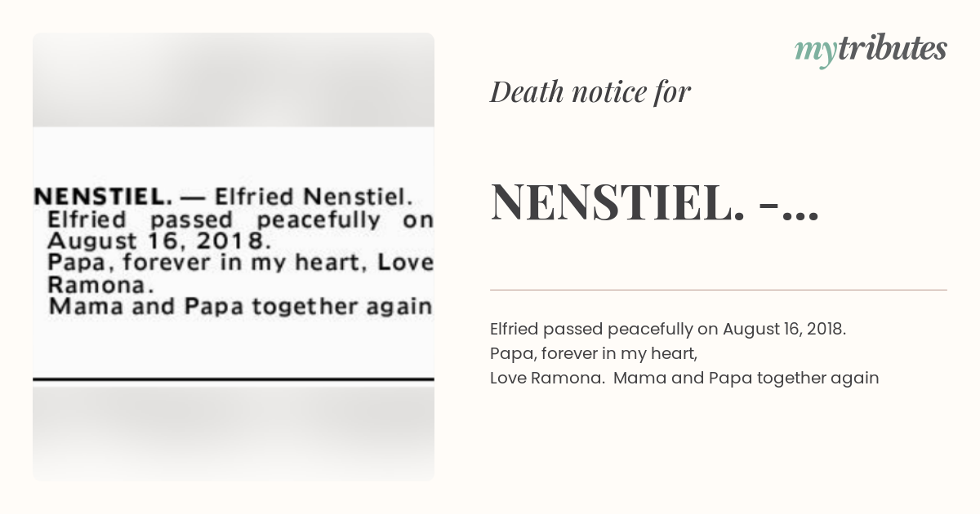
Task: Click "Papa, forever in my heart, Love" in clipping
Action: 240,264
